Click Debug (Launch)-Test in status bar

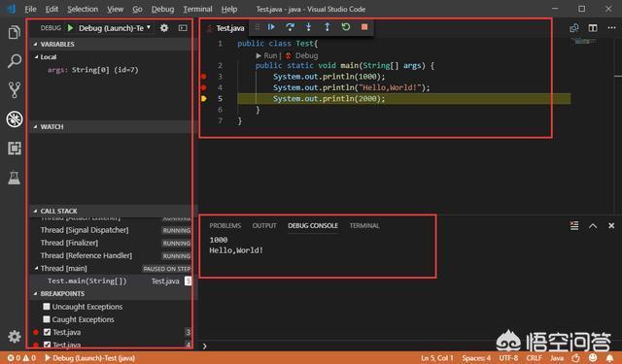pos(89,358)
